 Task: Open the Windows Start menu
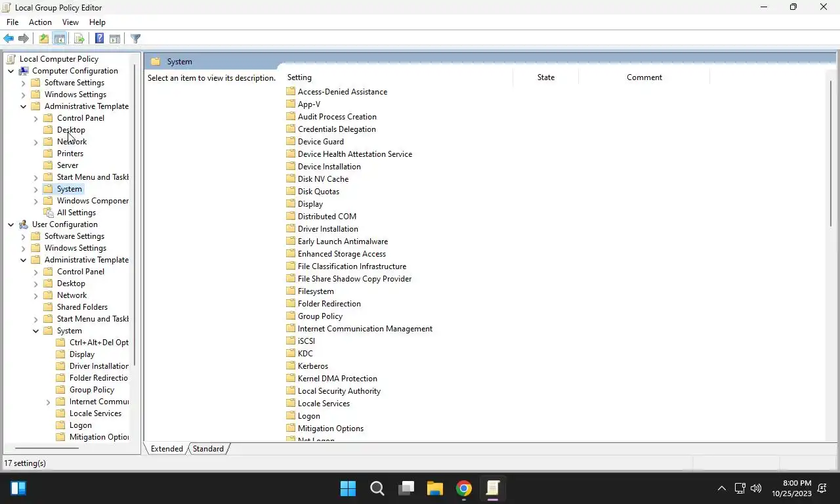point(348,488)
